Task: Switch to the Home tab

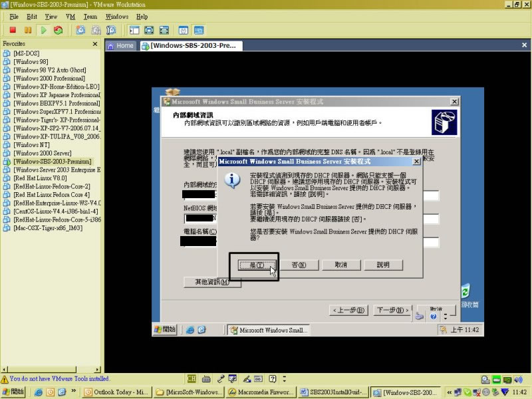Action: (121, 46)
